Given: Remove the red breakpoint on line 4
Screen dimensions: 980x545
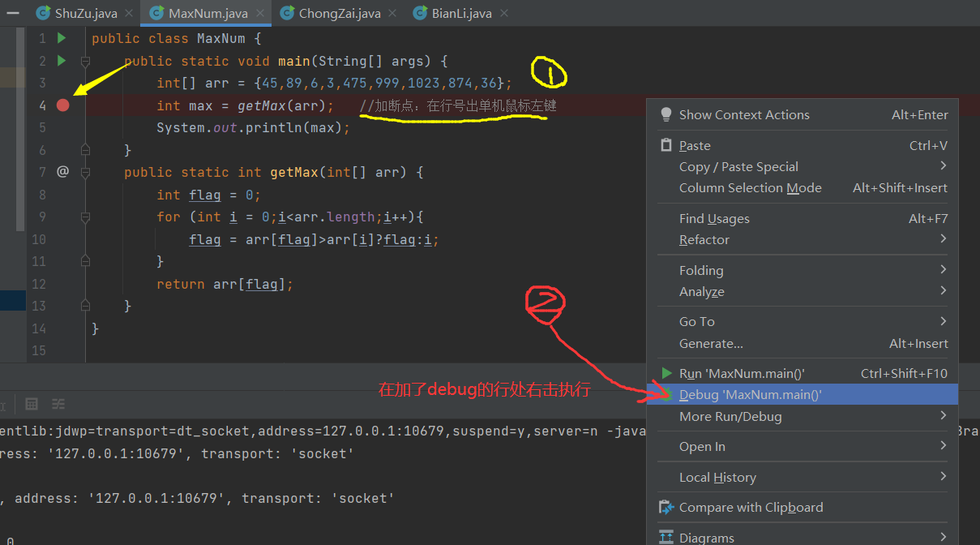Looking at the screenshot, I should [x=62, y=105].
